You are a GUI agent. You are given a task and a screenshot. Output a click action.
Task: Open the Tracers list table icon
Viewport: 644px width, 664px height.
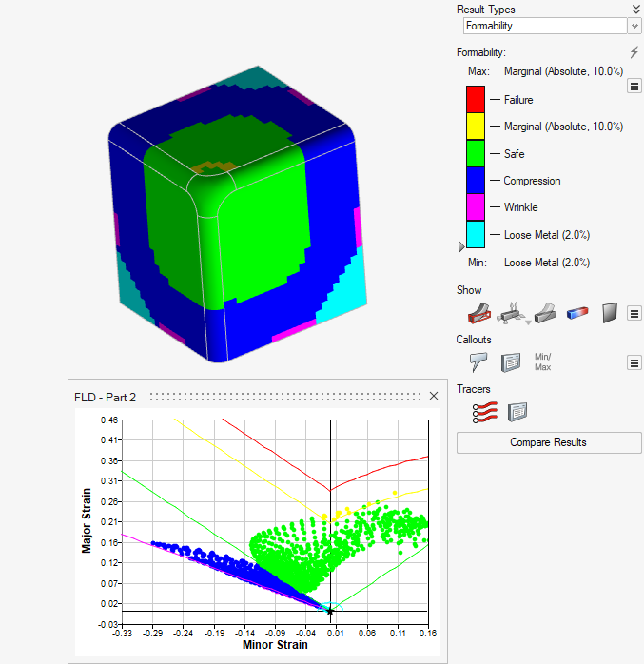click(x=517, y=412)
